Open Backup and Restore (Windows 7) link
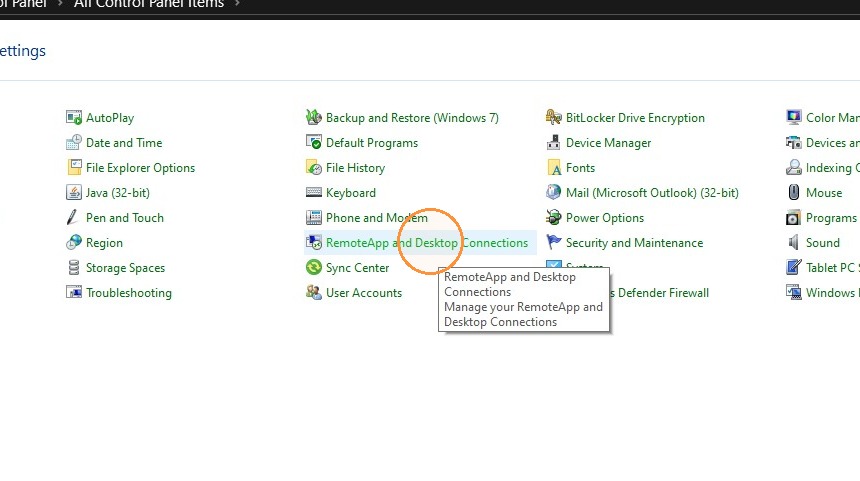Viewport: 860px width, 481px height. pos(412,118)
